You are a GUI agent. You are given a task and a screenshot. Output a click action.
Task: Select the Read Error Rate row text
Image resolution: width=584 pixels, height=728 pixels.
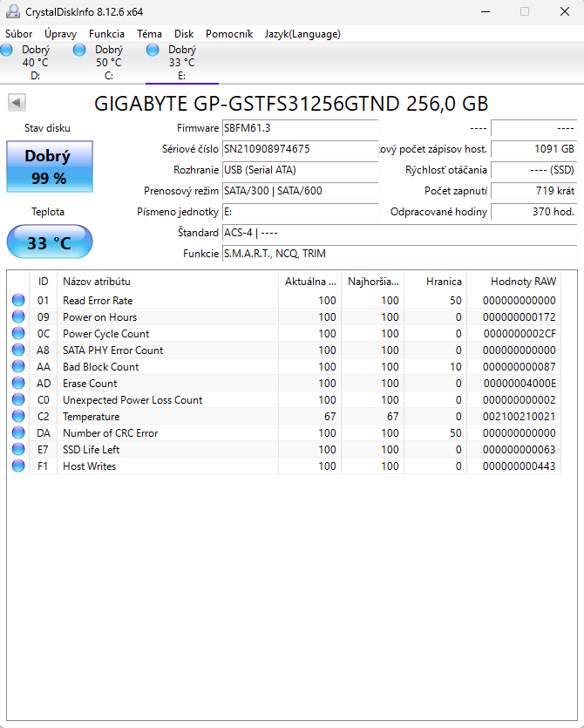tap(98, 301)
